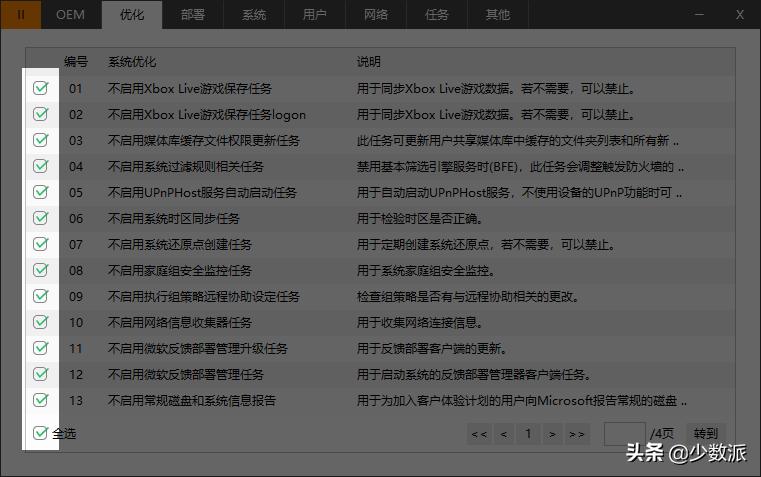Uncheck item 03 媒体库缓存 checkbox
The image size is (761, 477).
click(40, 140)
